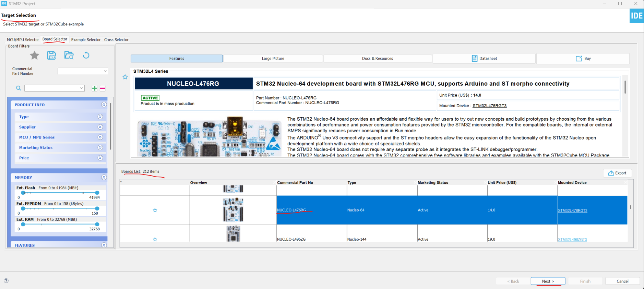
Task: Show the Features view
Action: 177,59
